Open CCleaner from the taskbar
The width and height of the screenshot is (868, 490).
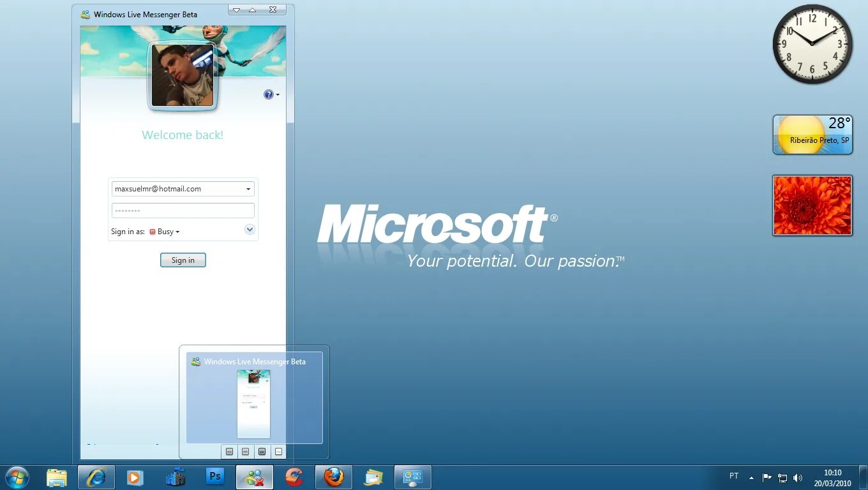(x=294, y=477)
